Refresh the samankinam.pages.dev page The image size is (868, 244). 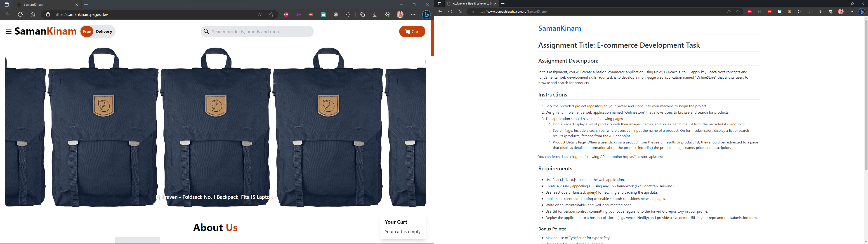click(x=20, y=15)
